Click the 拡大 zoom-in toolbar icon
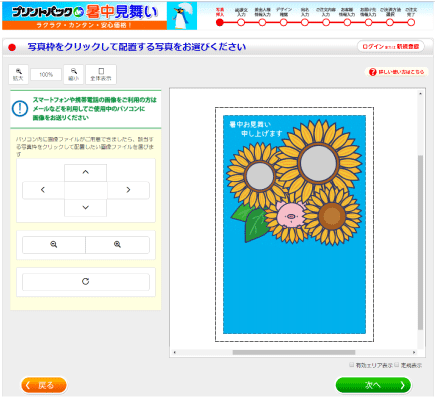435x405 pixels. [18, 74]
